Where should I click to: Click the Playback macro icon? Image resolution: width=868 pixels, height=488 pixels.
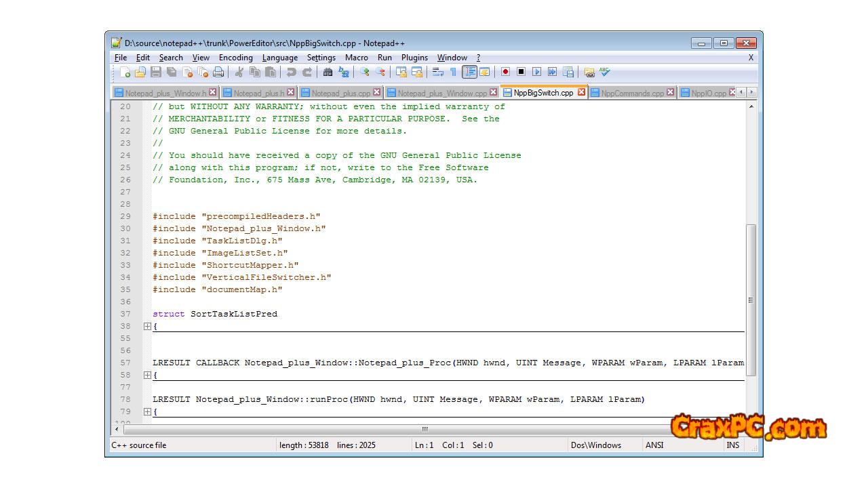coord(536,72)
